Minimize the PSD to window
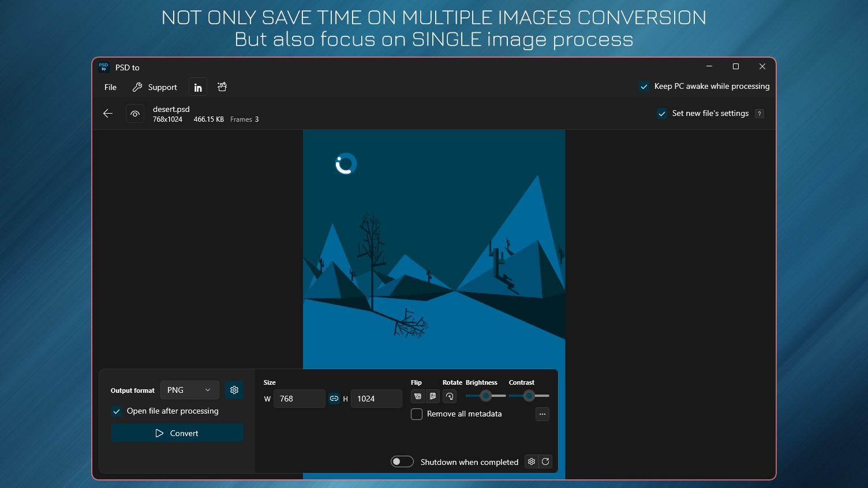The image size is (868, 488). pos(709,66)
